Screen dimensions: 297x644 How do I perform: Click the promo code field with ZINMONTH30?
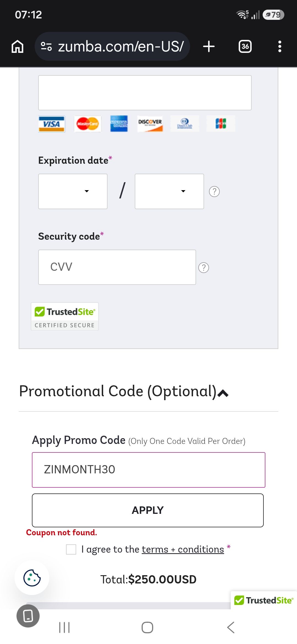pyautogui.click(x=148, y=470)
